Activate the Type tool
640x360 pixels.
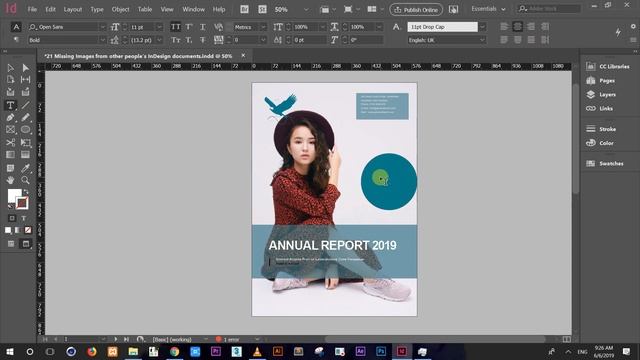tap(10, 105)
